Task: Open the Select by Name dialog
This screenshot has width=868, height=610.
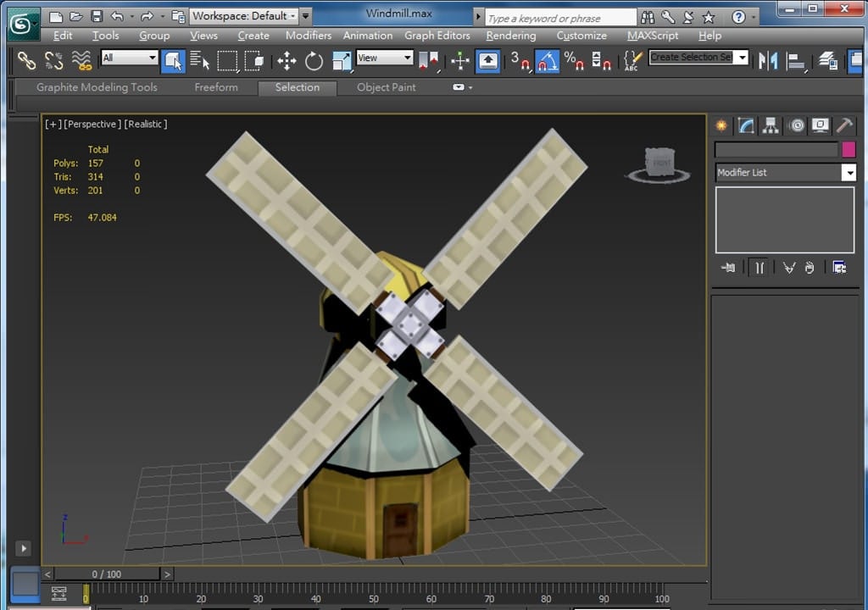Action: click(200, 60)
